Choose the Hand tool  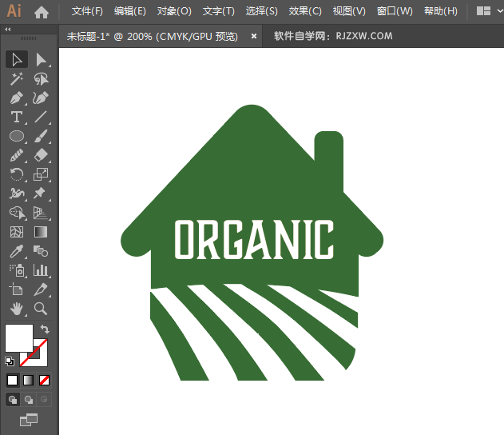pyautogui.click(x=16, y=309)
